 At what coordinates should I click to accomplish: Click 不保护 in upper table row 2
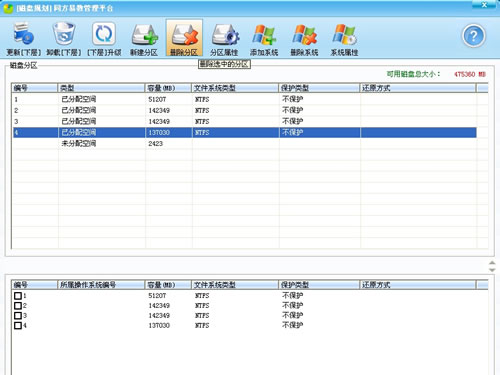pos(293,110)
